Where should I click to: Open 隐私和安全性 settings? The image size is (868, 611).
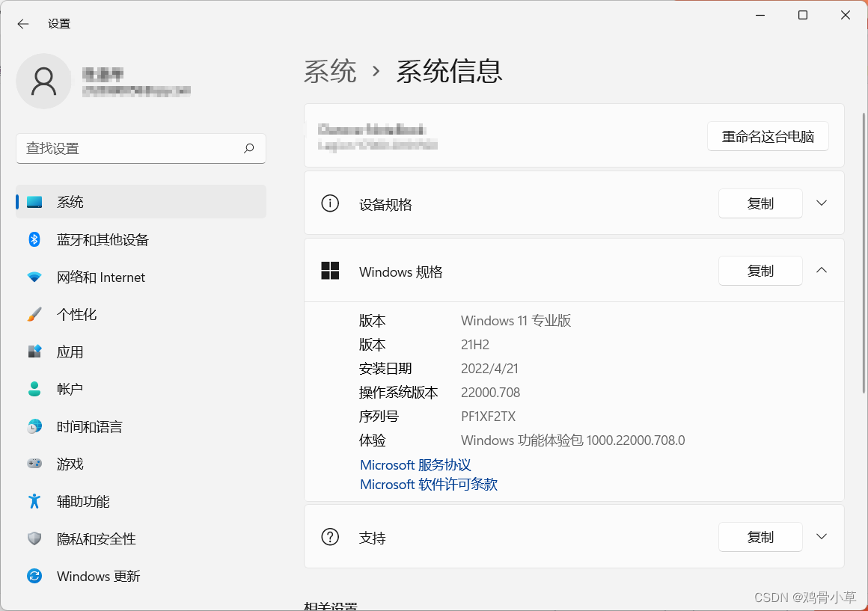click(141, 538)
